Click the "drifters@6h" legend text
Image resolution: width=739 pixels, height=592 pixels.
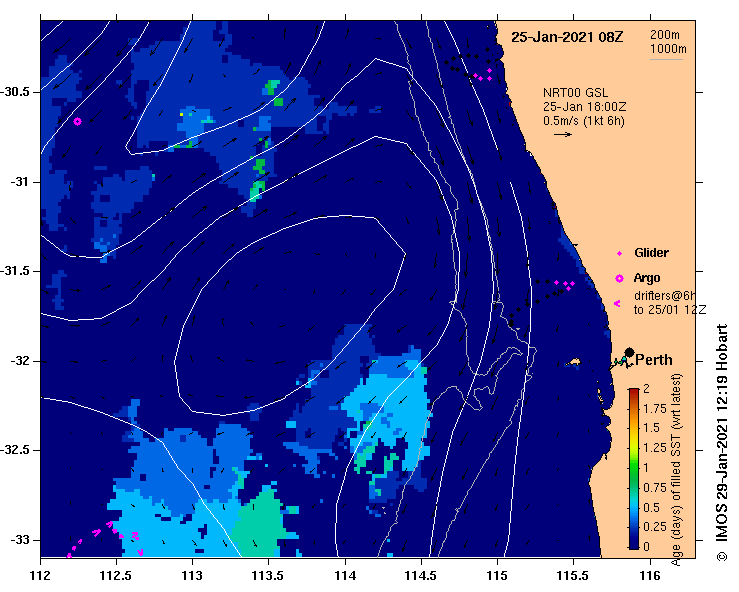[665, 296]
